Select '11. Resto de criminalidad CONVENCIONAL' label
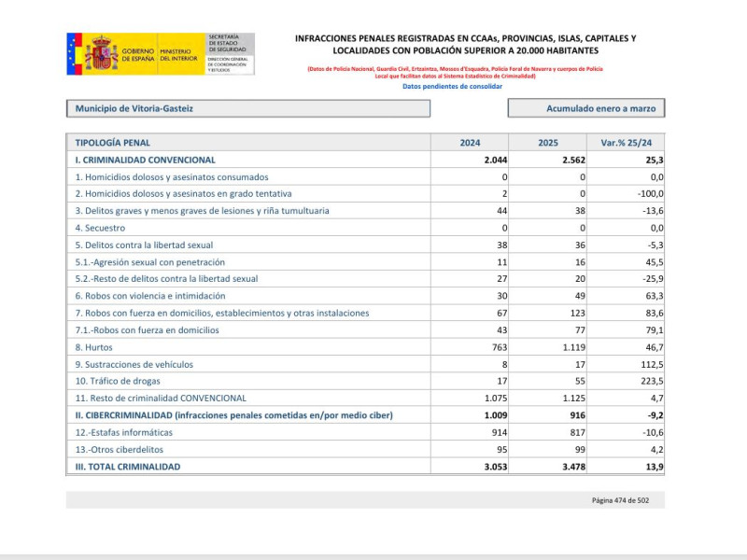 pyautogui.click(x=161, y=399)
